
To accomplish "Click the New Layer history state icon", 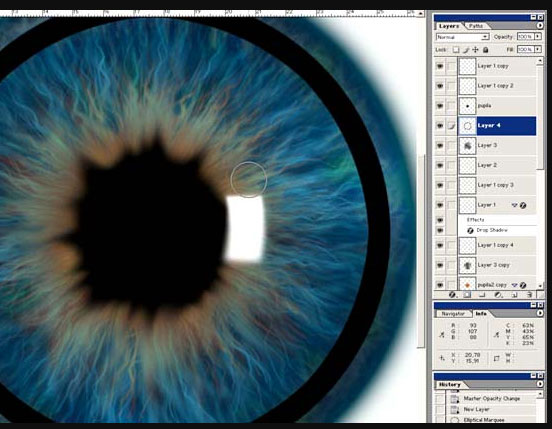I will click(x=455, y=410).
